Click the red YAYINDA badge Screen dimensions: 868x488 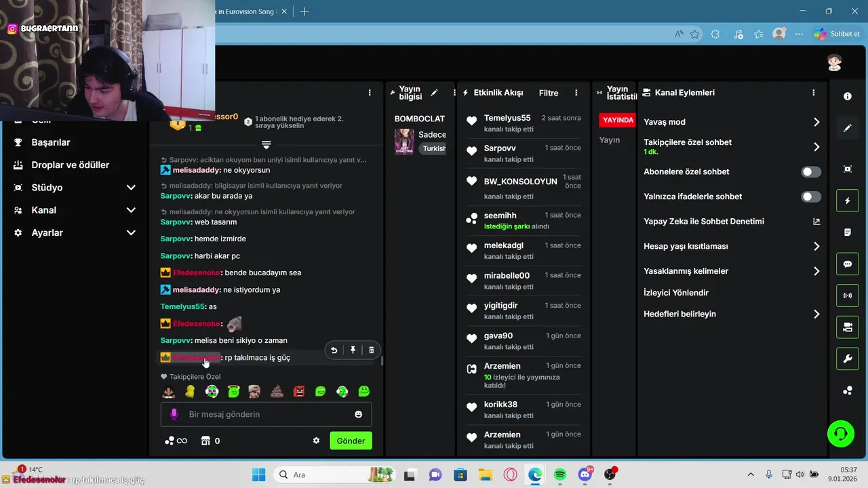(x=618, y=120)
